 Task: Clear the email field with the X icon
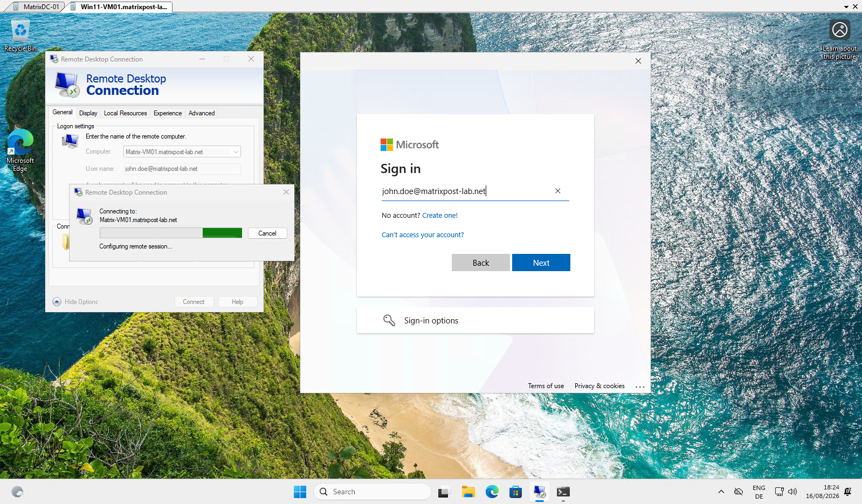coord(558,191)
